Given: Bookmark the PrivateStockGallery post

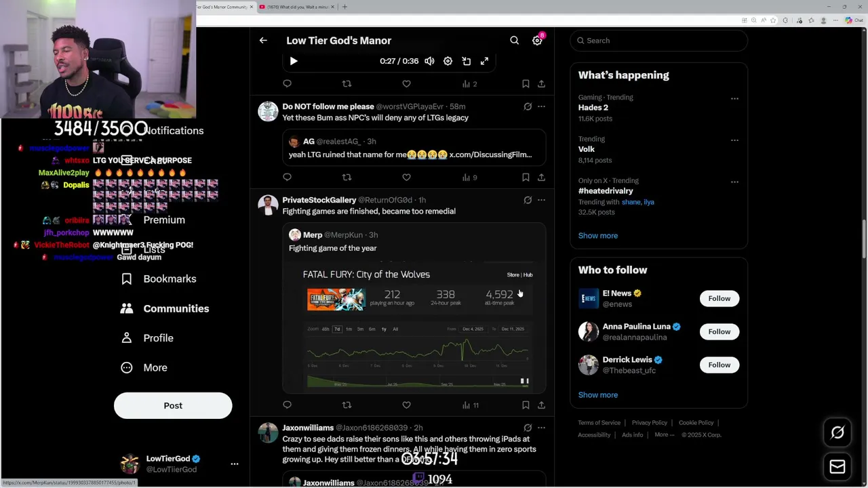Looking at the screenshot, I should [526, 405].
